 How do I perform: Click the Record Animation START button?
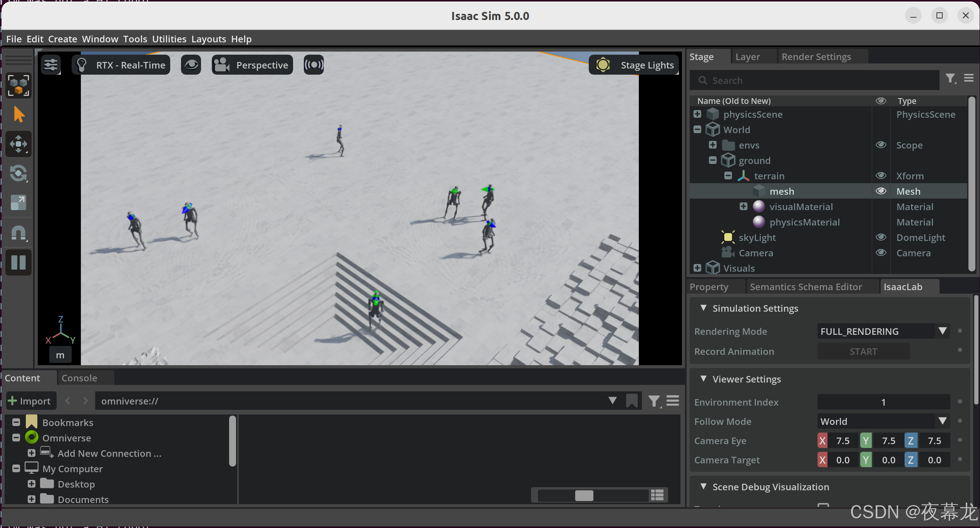pyautogui.click(x=863, y=351)
